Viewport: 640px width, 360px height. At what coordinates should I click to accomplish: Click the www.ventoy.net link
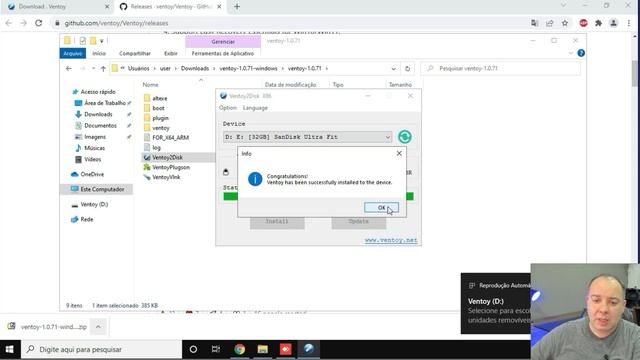click(x=391, y=240)
